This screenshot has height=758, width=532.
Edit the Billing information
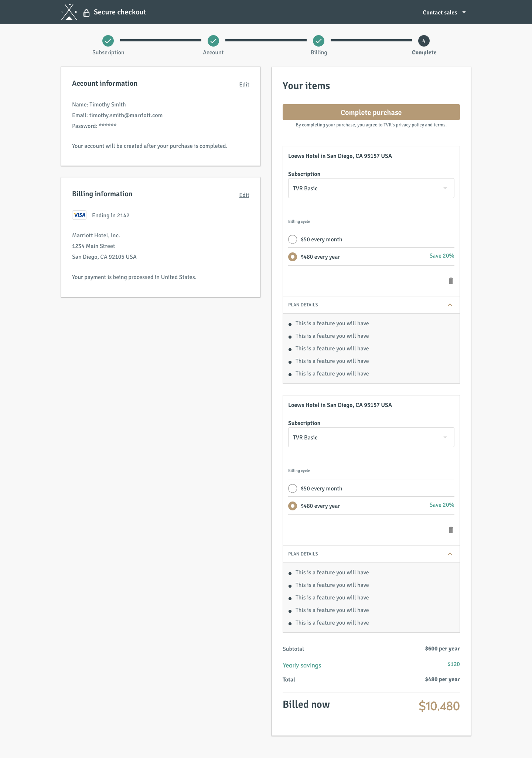click(x=244, y=195)
